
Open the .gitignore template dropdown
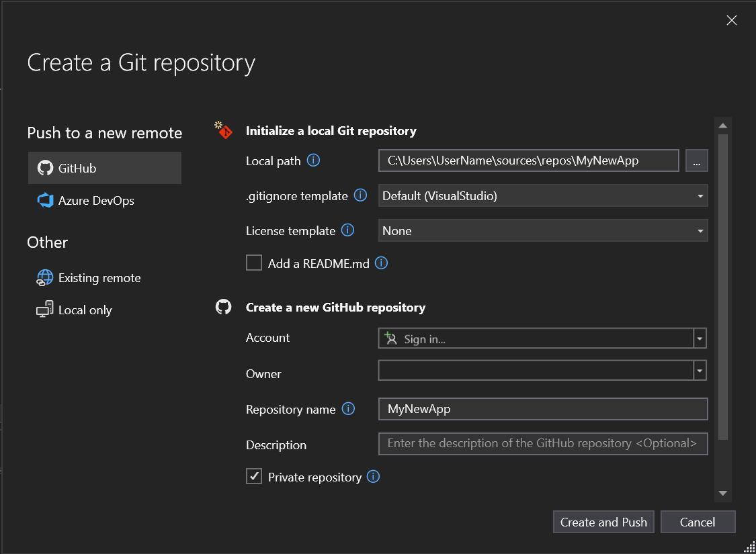699,195
